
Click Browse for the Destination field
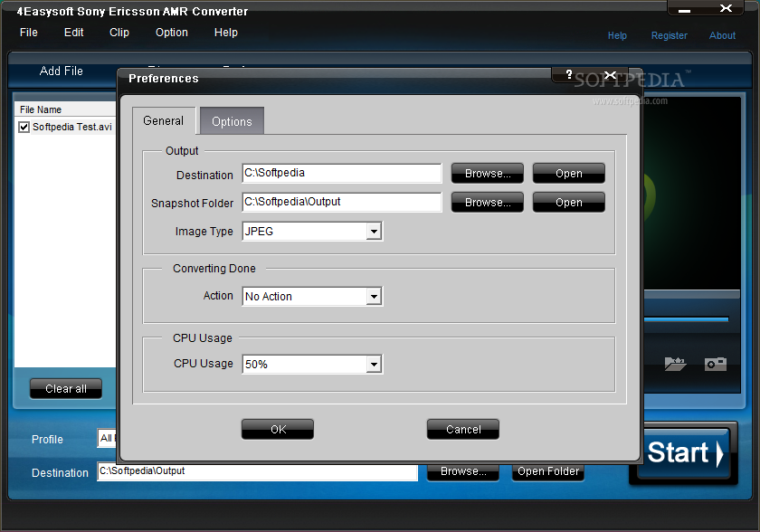point(488,174)
